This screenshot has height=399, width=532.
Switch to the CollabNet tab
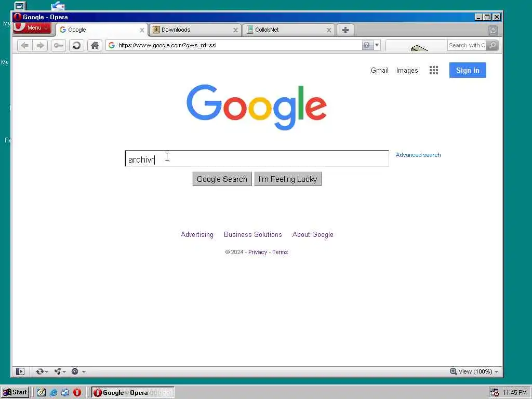289,30
